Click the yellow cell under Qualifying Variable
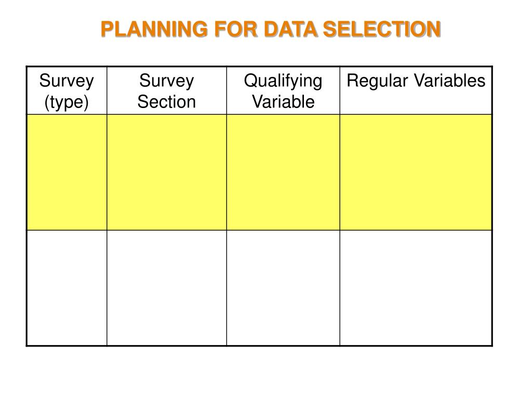The height and width of the screenshot is (399, 532). coord(283,172)
